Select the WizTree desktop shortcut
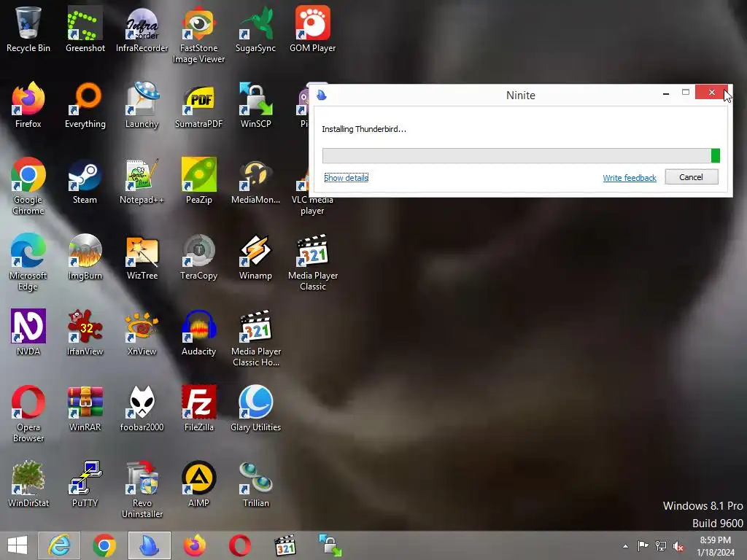The image size is (747, 560). (x=142, y=256)
